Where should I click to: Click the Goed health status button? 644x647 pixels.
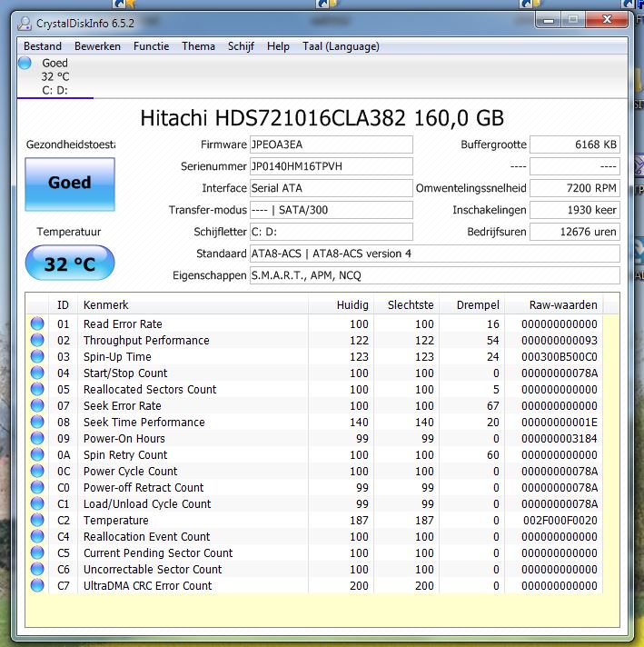(70, 184)
